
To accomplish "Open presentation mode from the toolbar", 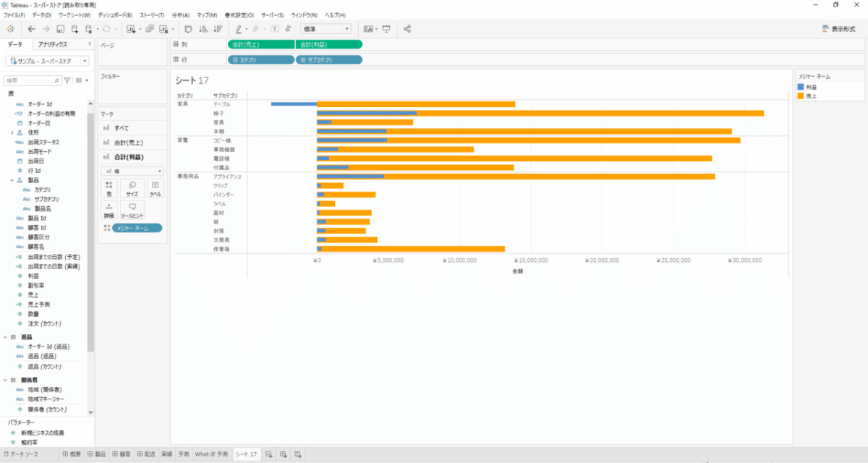I will pos(386,29).
